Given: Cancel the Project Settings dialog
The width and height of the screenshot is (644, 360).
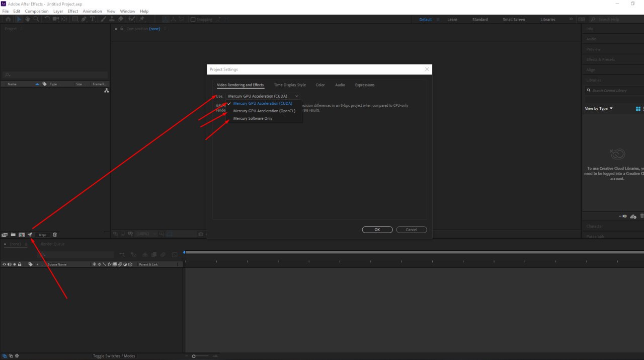Looking at the screenshot, I should tap(412, 230).
